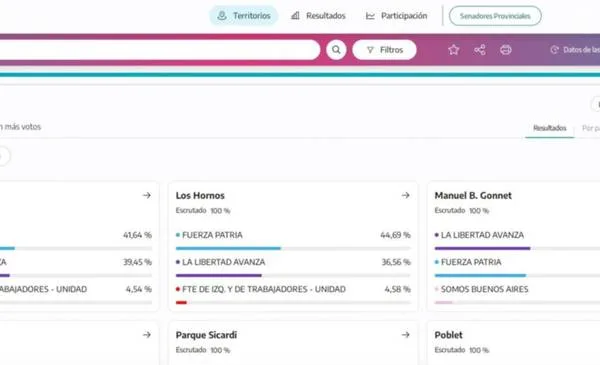The width and height of the screenshot is (600, 365).
Task: Click LA LIBERTAD AVANZA label in Los Hornos
Action: tap(223, 262)
